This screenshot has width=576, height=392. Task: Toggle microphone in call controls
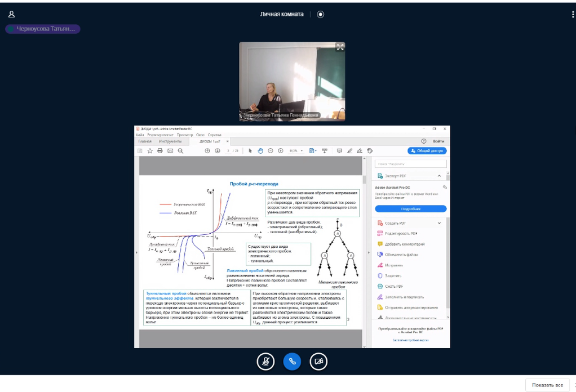tap(265, 362)
